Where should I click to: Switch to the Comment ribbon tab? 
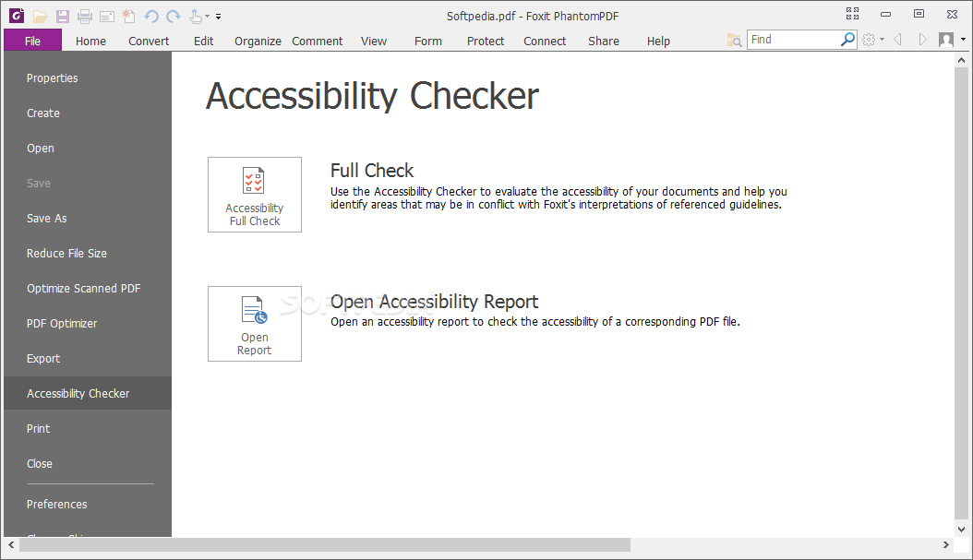(x=317, y=41)
